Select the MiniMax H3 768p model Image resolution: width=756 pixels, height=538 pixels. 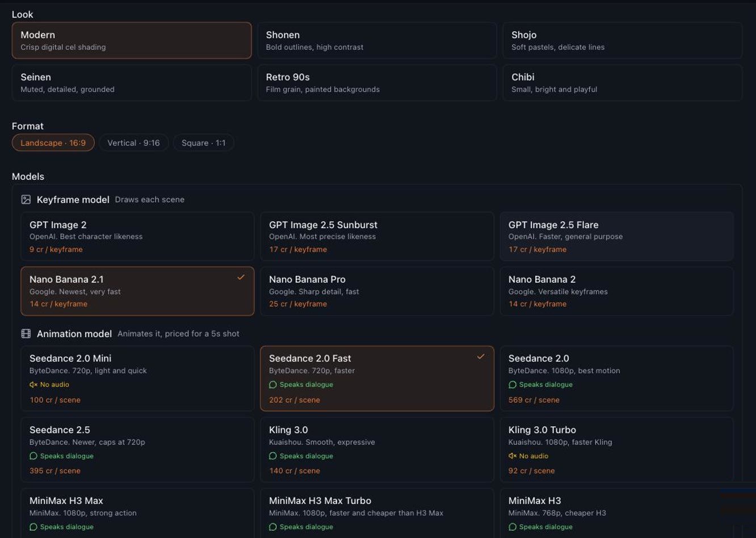[x=617, y=513]
